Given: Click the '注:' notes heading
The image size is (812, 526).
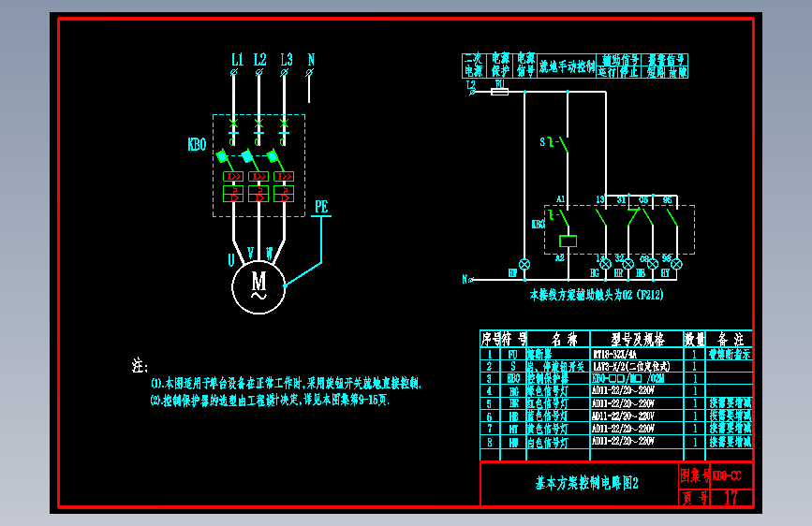Looking at the screenshot, I should [140, 365].
